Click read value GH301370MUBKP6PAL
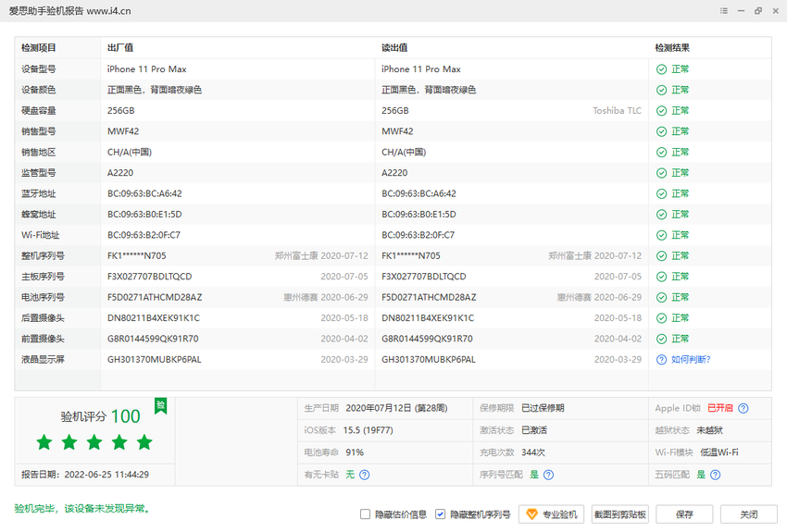The height and width of the screenshot is (532, 787). [x=429, y=360]
